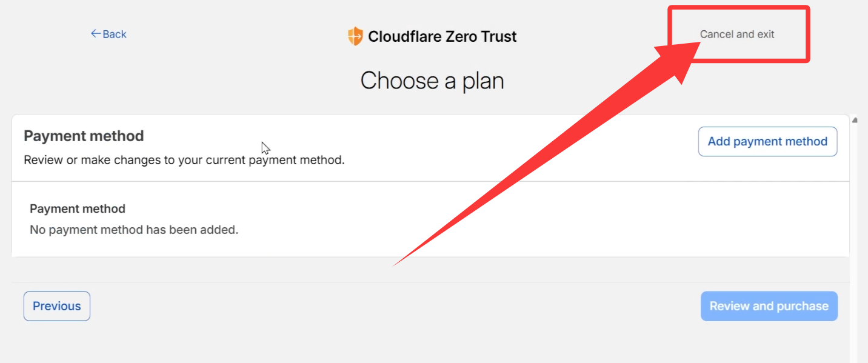Click the Cloudflare orange shield logo

click(355, 36)
